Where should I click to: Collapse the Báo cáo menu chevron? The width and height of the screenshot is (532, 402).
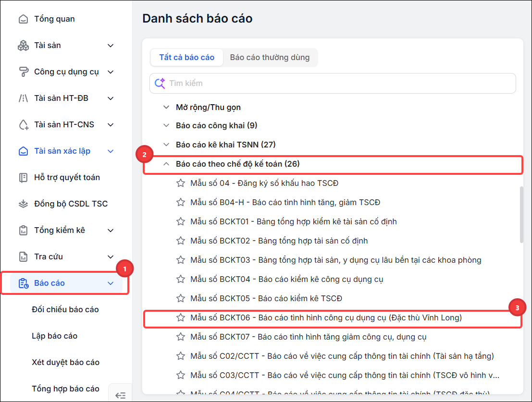(x=111, y=283)
